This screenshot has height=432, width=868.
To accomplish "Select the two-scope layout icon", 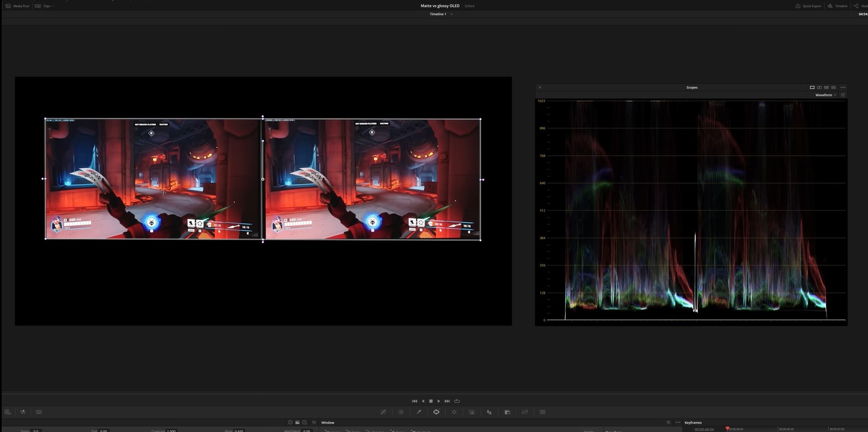I will 819,87.
